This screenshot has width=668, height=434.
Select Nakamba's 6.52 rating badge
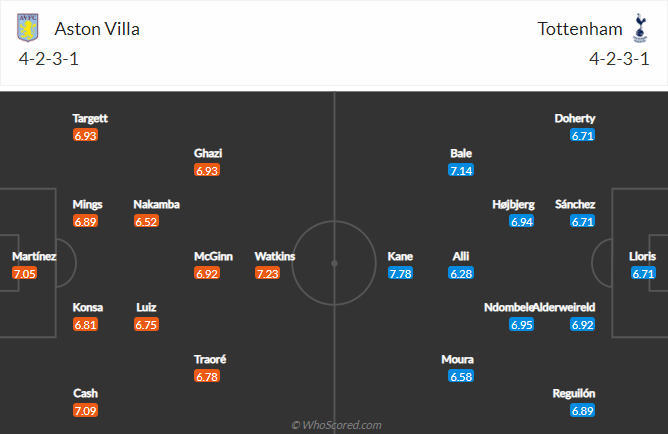(x=146, y=221)
